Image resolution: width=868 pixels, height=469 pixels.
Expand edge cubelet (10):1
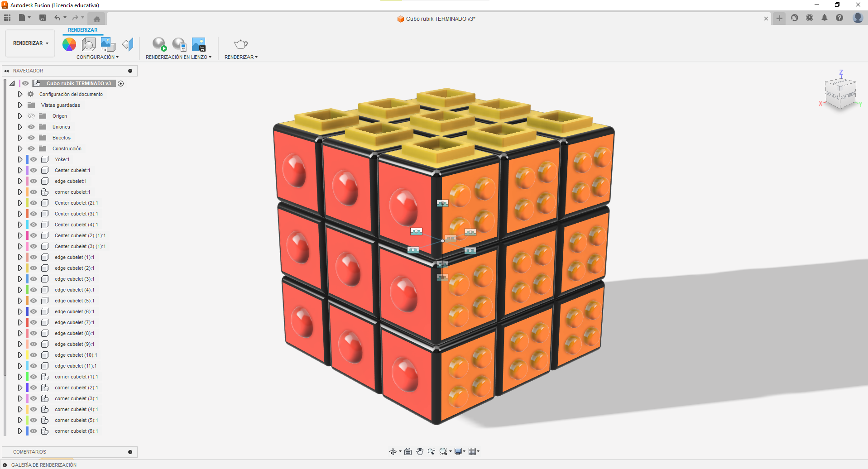20,355
